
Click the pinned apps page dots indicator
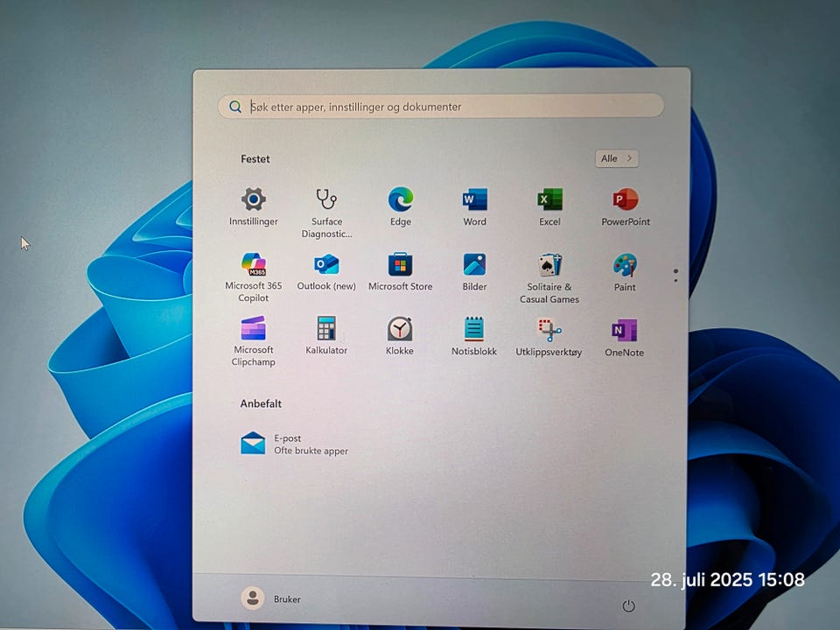click(675, 276)
